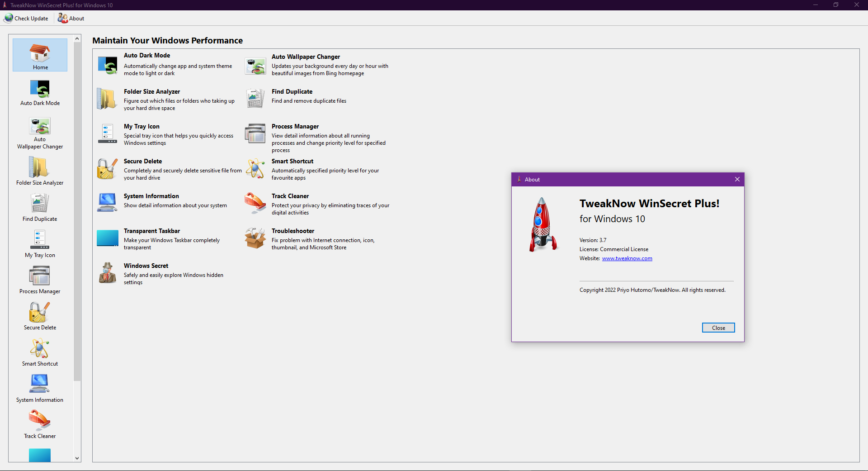This screenshot has width=868, height=471.
Task: Open Auto Wallpaper Changer title link
Action: click(306, 57)
